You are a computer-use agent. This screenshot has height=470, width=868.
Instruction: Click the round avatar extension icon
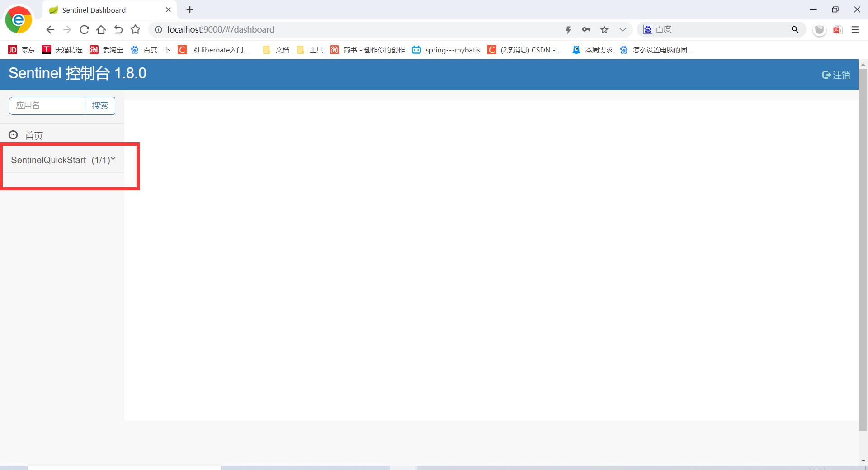pos(820,30)
